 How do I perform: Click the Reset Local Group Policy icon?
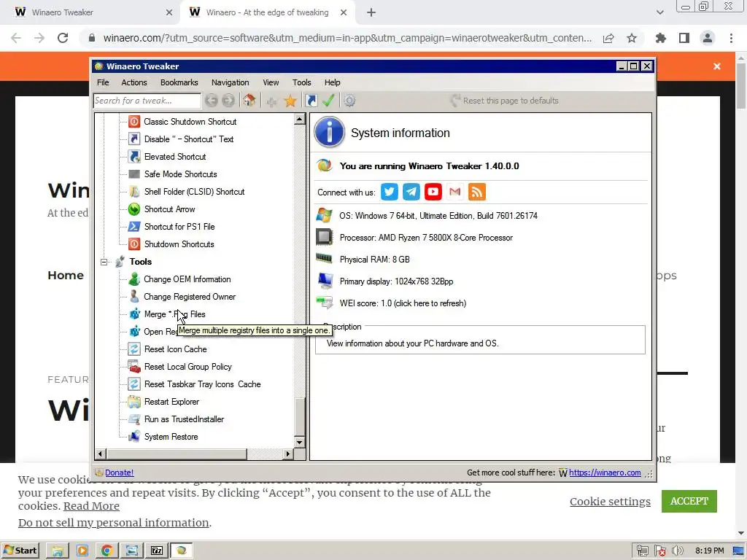pos(134,367)
